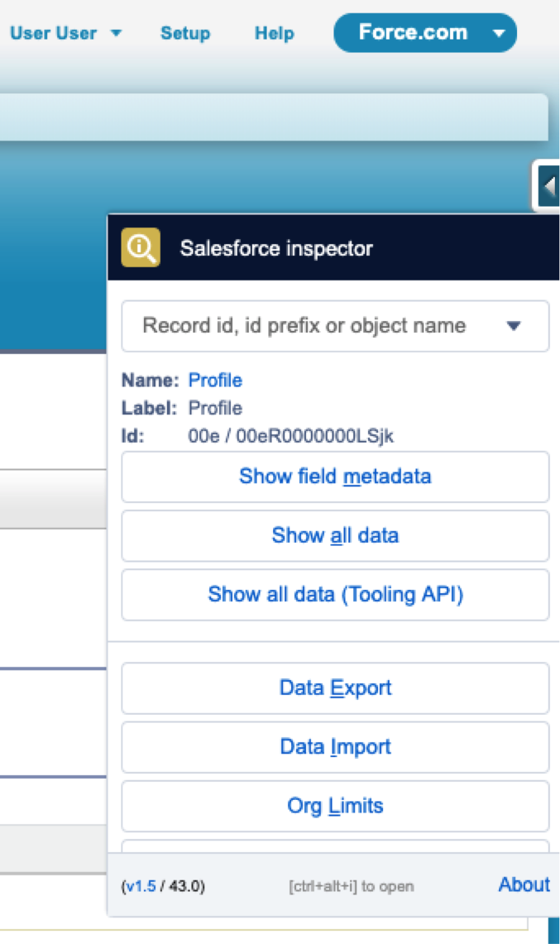
Task: Click Show all data (Tooling API) button
Action: [x=335, y=595]
